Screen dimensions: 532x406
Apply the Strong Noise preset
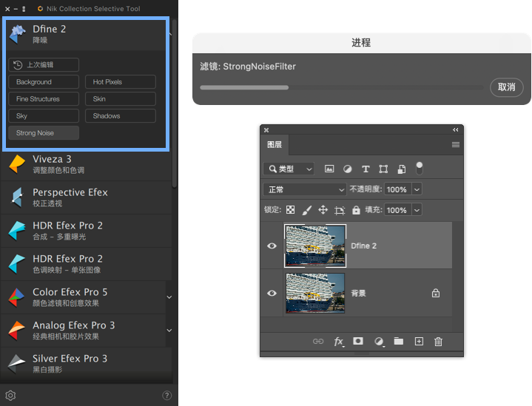[44, 132]
